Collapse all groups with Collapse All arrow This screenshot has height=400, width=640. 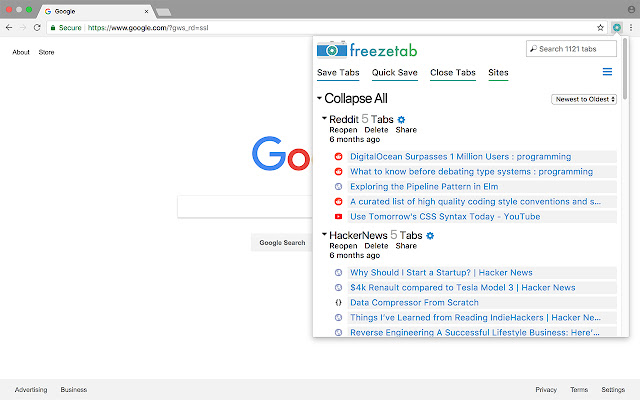(x=319, y=98)
